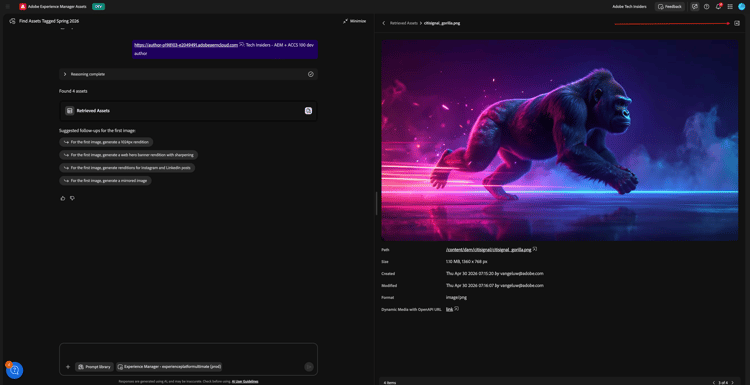Viewport: 750px width, 385px height.
Task: Click the Feedback button
Action: pyautogui.click(x=670, y=7)
